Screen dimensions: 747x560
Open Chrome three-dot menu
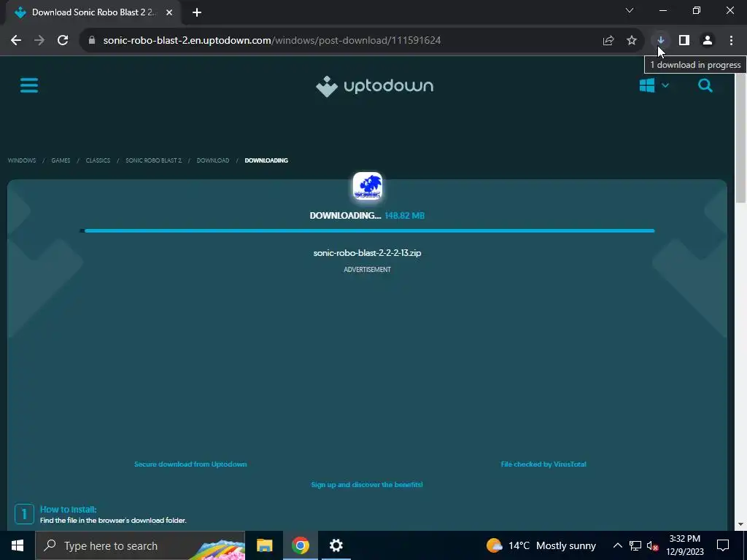click(x=731, y=41)
